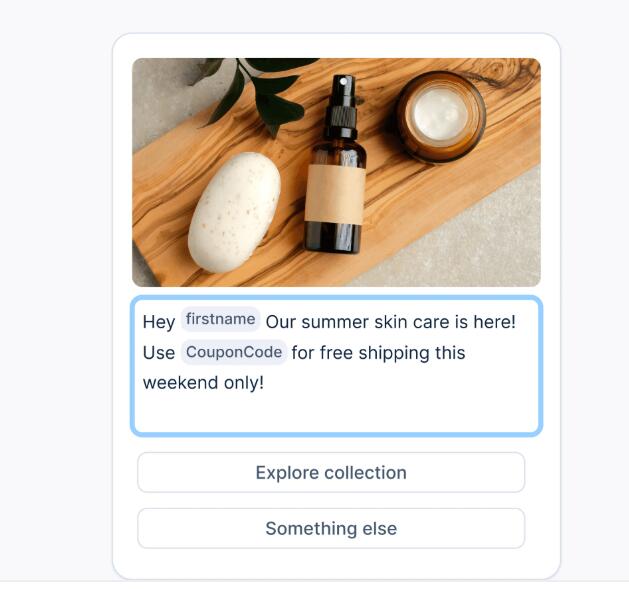Click the word Use before CouponCode
629x589 pixels.
[159, 353]
